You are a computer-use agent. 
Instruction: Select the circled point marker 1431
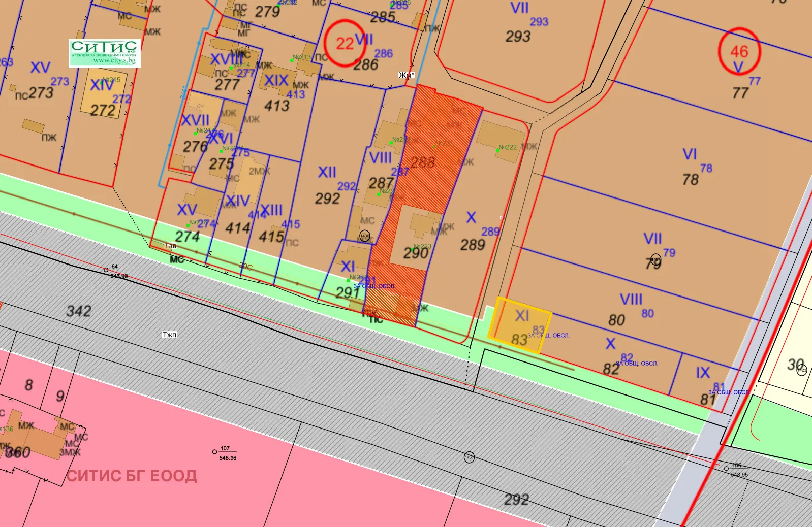[469, 457]
